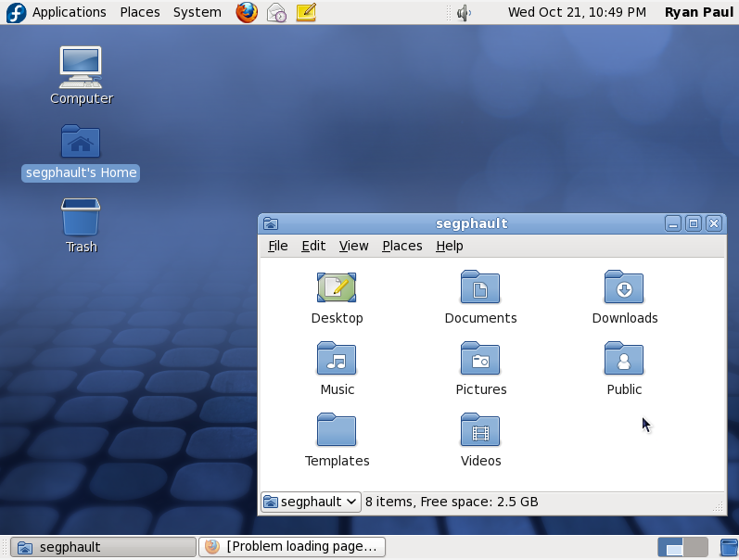This screenshot has height=560, width=739.
Task: Click the 'Documents' folder label
Action: coord(480,318)
